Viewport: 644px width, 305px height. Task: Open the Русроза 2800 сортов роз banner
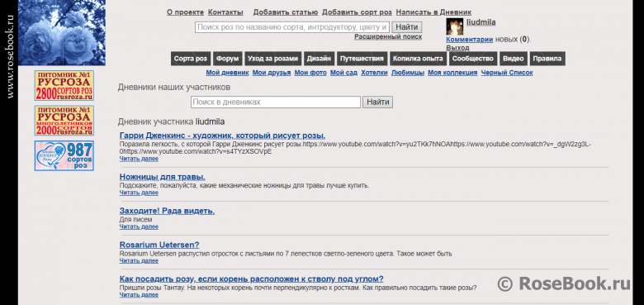[x=64, y=85]
